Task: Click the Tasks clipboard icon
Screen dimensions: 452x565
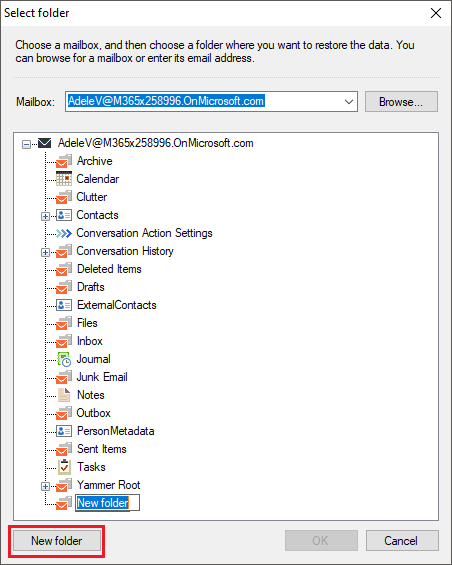Action: (x=64, y=467)
